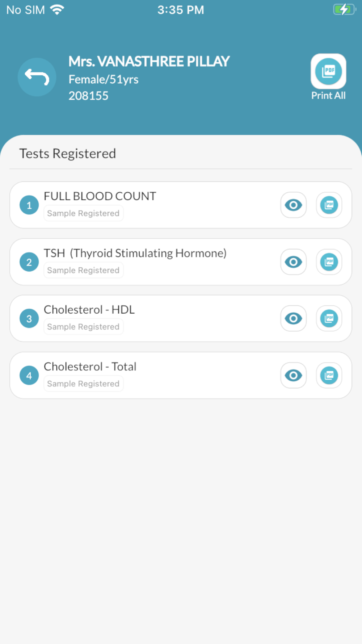View TSH result with eye icon

coord(293,262)
